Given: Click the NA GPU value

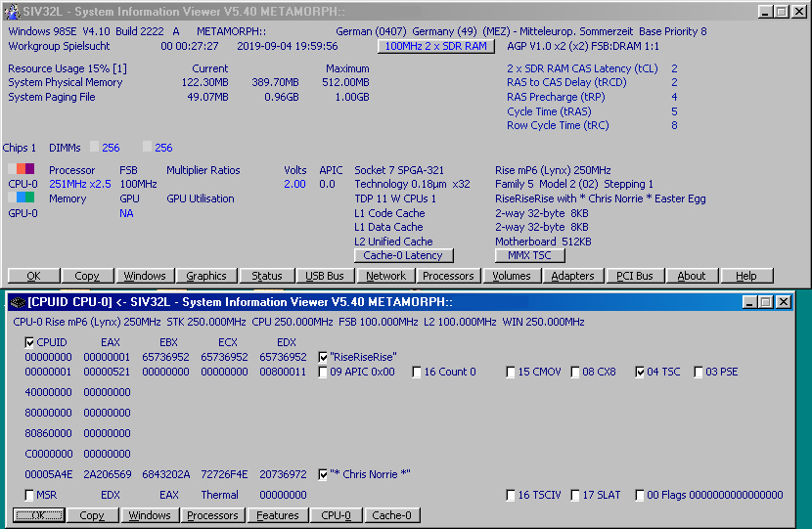Looking at the screenshot, I should tap(126, 213).
